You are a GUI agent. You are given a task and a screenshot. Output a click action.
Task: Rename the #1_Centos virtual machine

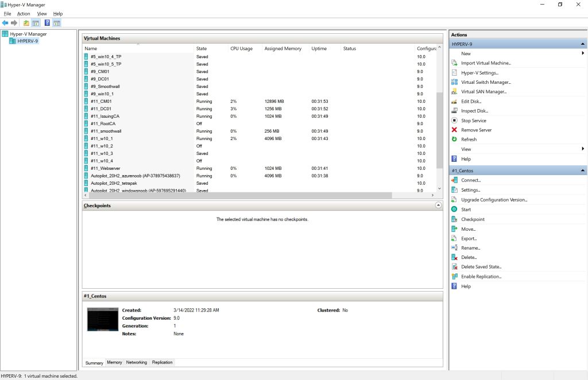point(470,248)
